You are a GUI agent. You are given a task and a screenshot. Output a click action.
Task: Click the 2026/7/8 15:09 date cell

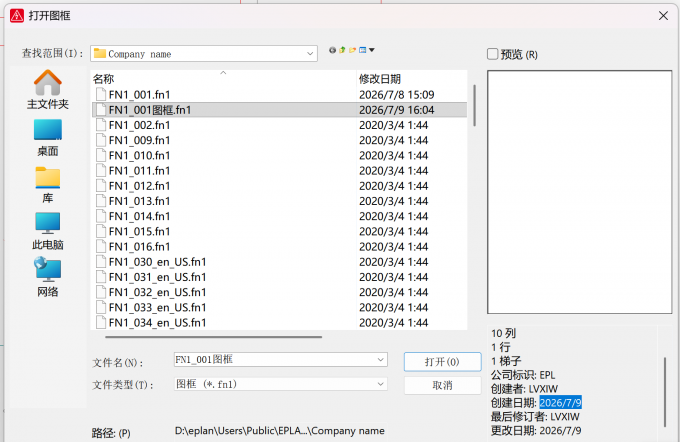coord(396,95)
